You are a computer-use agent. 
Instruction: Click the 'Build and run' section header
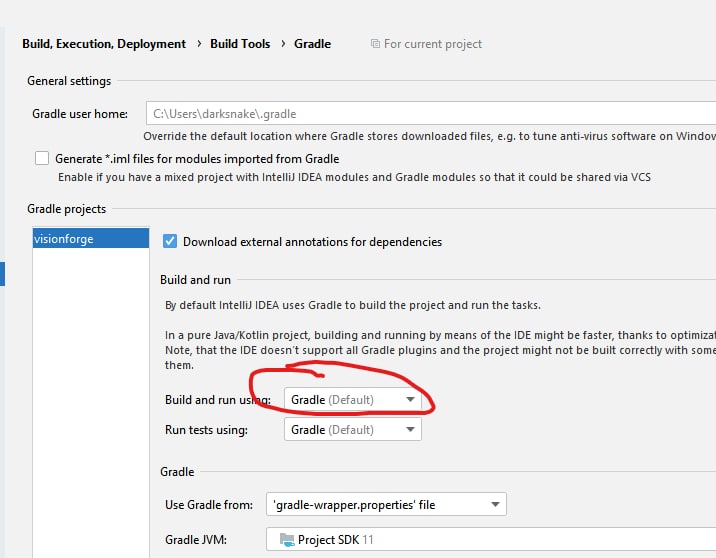(x=195, y=280)
